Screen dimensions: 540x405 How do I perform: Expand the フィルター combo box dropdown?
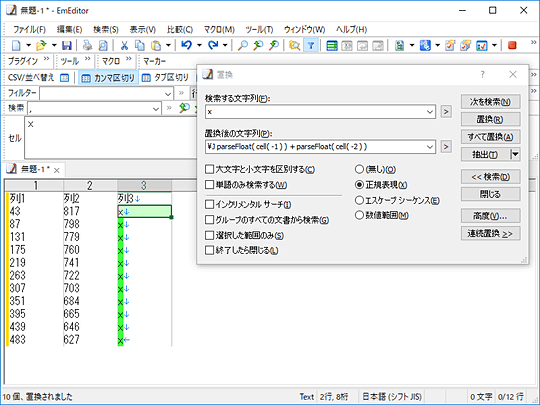(x=168, y=93)
